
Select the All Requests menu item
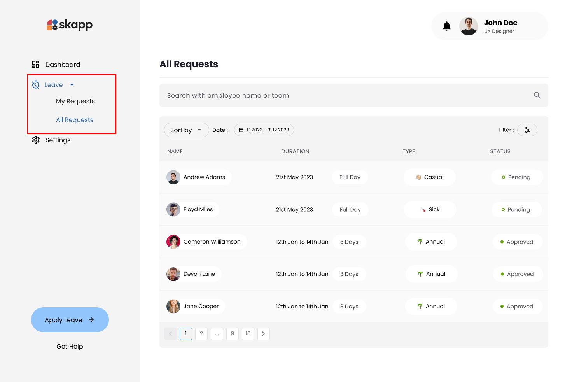tap(74, 120)
